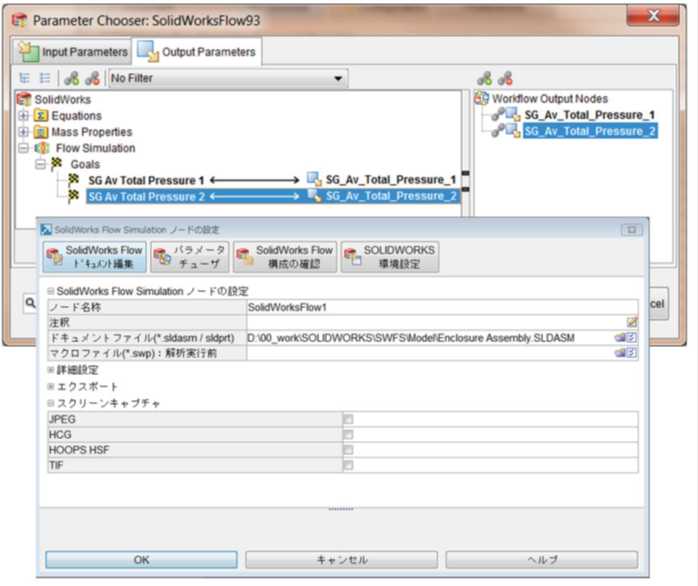This screenshot has height=586, width=698.
Task: Close the Parameter Chooser window
Action: (x=653, y=16)
